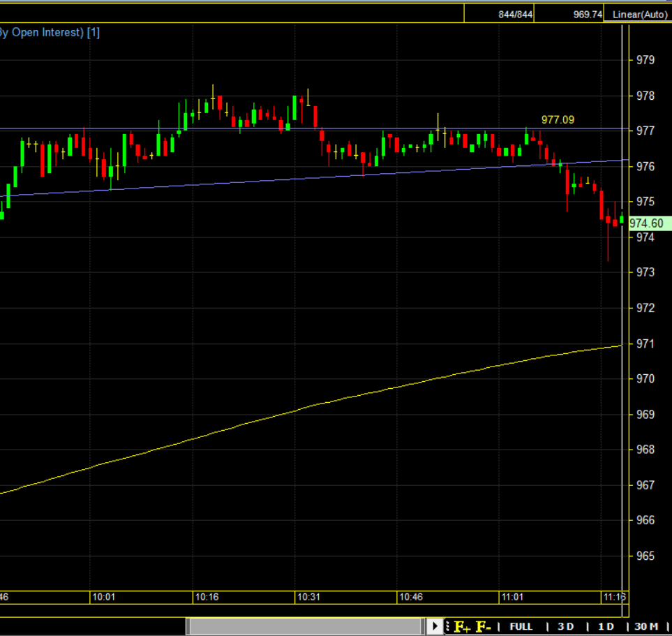
Task: Click the 978 price axis label
Action: 645,96
